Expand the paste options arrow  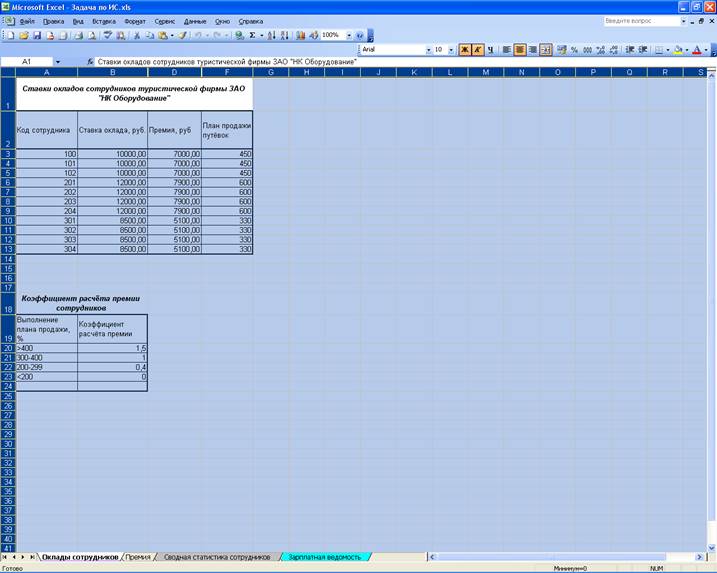coord(172,35)
